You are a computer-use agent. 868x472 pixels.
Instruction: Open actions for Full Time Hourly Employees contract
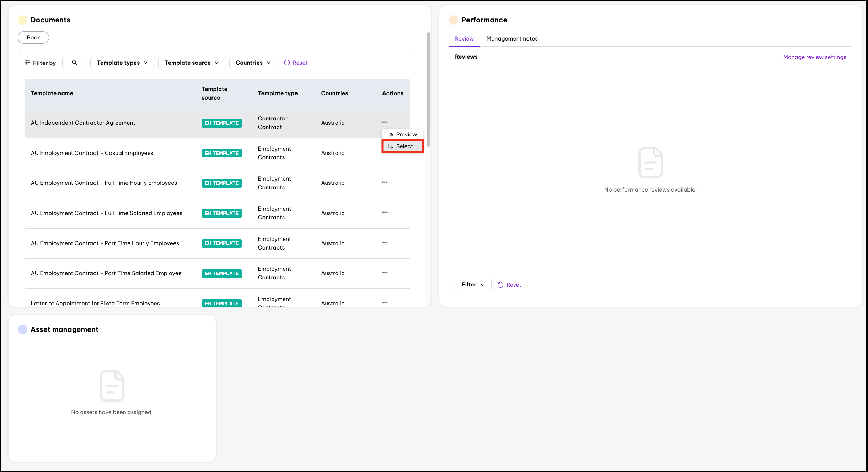(x=385, y=182)
